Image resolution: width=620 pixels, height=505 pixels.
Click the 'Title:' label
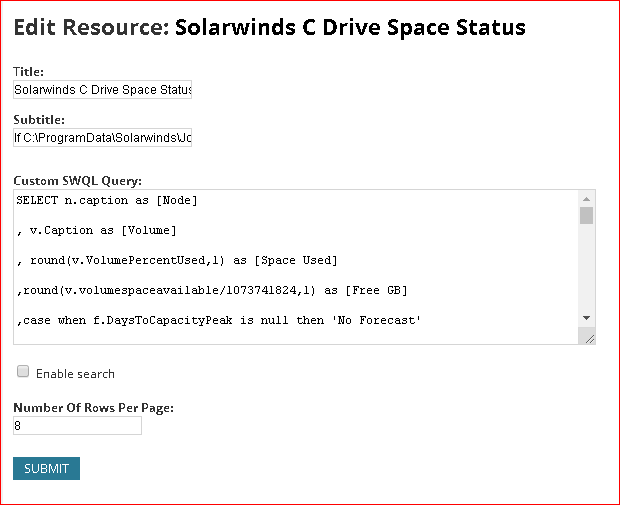point(28,72)
